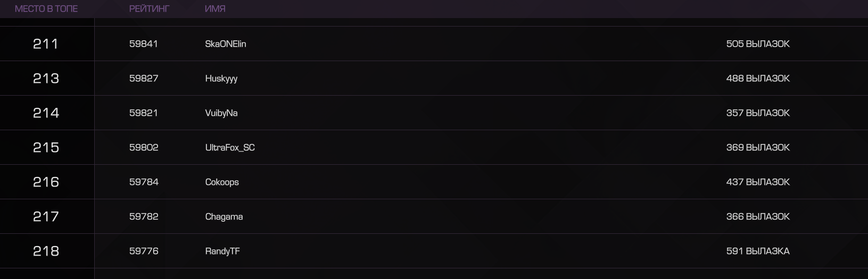Open RandyTF's player entry
Image resolution: width=868 pixels, height=279 pixels.
click(x=222, y=251)
